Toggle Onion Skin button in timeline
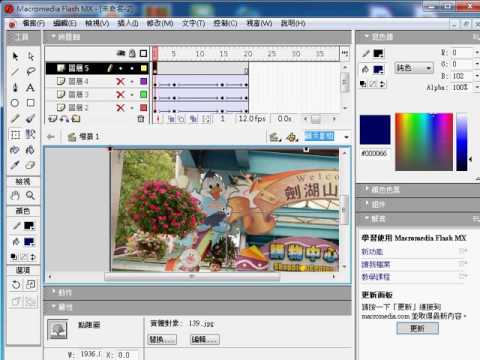Screen dimensions: 480x360 [x=172, y=119]
